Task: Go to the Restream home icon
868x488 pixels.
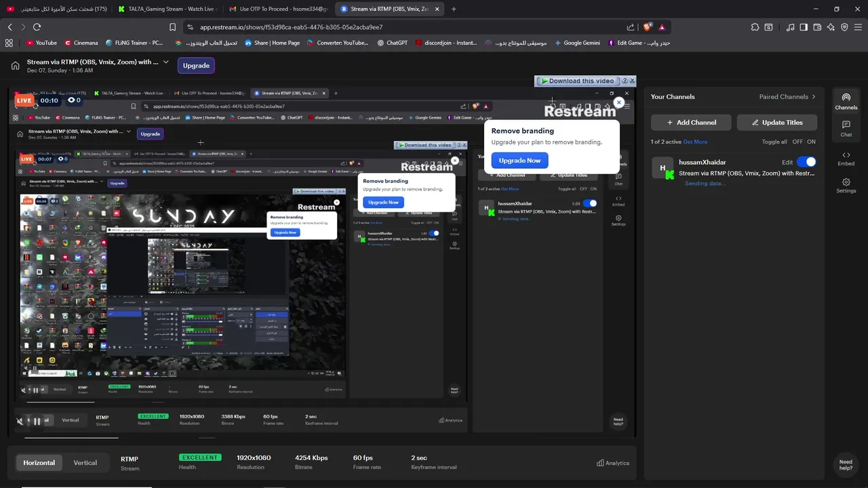Action: point(15,66)
